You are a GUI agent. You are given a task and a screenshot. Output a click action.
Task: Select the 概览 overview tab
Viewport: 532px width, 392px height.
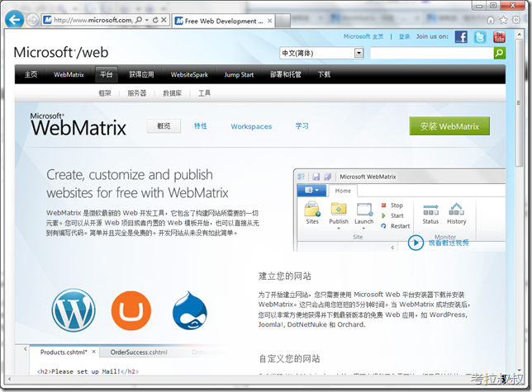pos(164,126)
